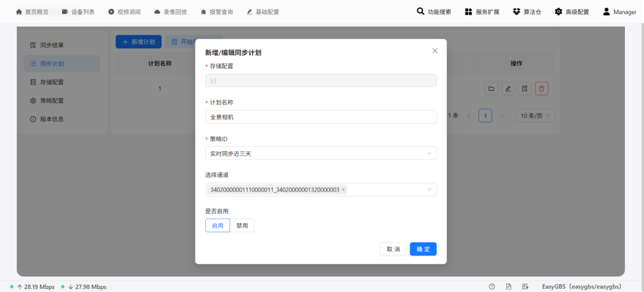Screen dimensions: 644x292
Task: Click the red trash delete icon
Action: 541,88
